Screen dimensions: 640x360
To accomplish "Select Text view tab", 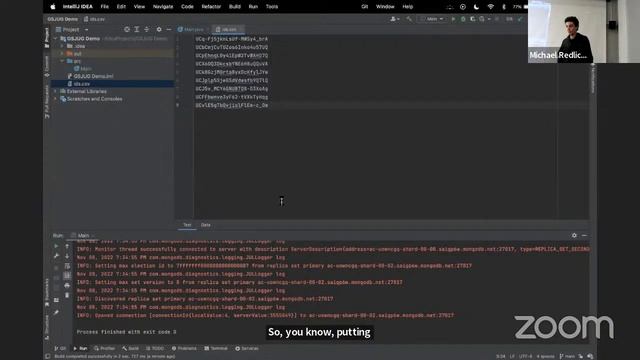I will coord(187,225).
